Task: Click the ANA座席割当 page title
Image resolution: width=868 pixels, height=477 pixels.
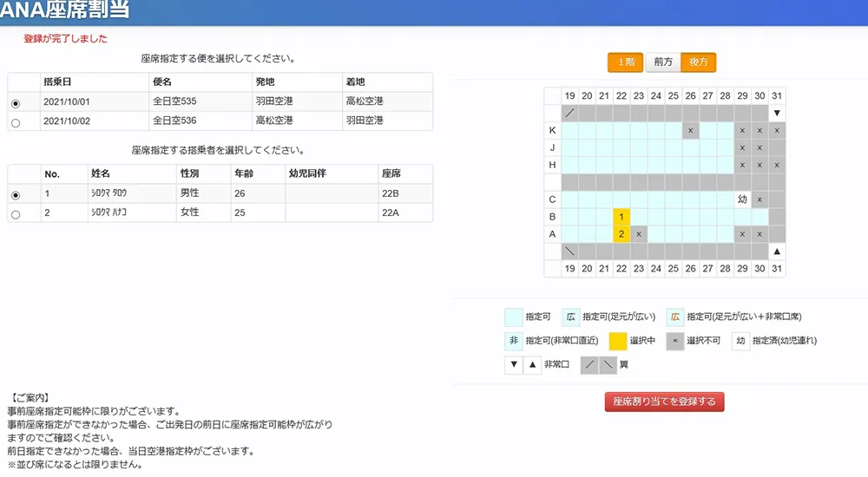Action: tap(65, 10)
